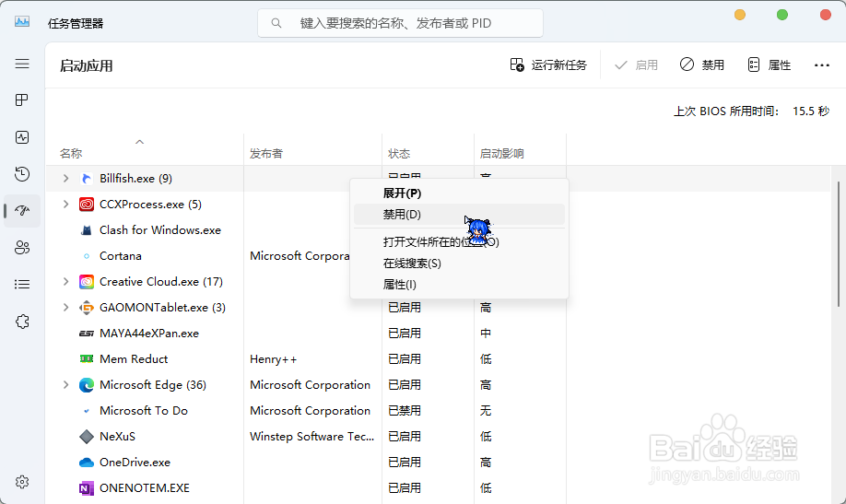Open the App history page icon
Viewport: 846px width, 504px height.
click(22, 174)
